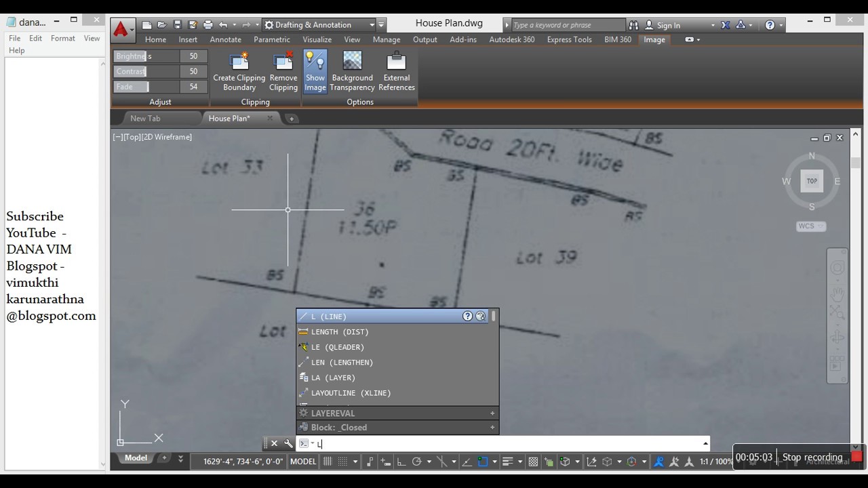Open the Edit menu in Notepad
Screen dimensions: 868x488
click(x=35, y=39)
